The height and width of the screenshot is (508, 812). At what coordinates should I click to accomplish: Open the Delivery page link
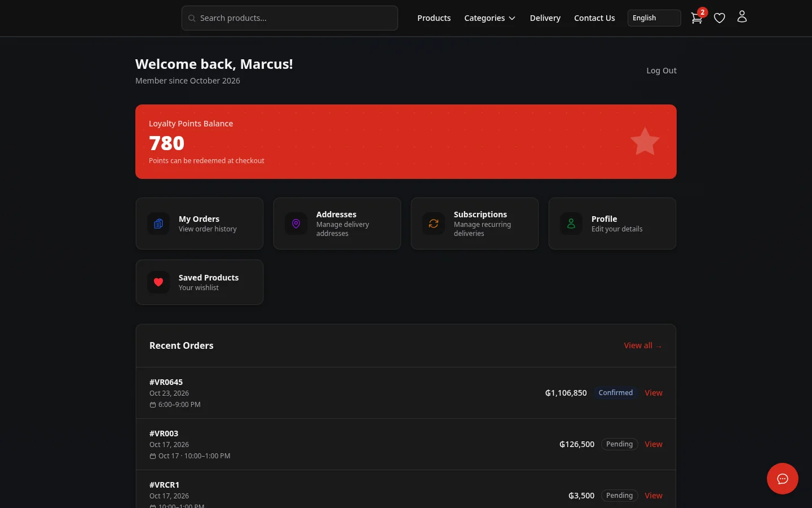coord(545,18)
